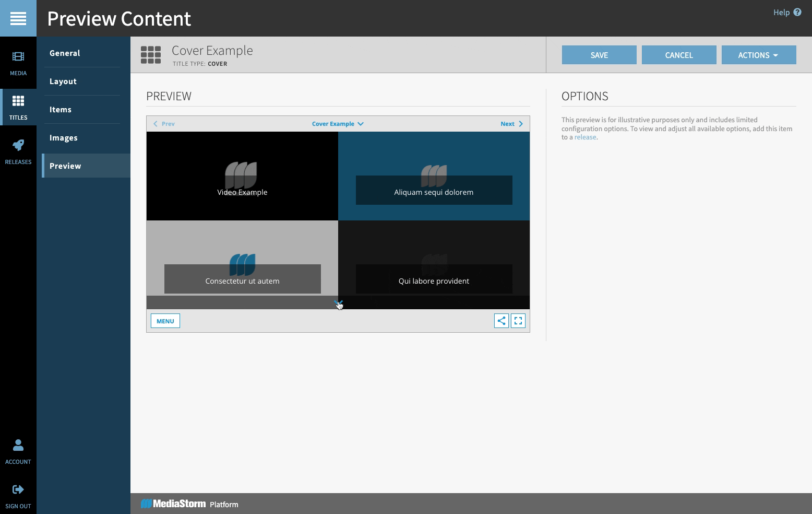
Task: Open Releases with the rocket icon
Action: [18, 151]
